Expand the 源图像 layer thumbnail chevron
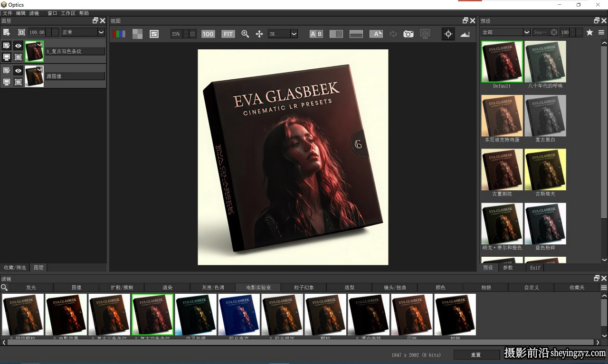608x364 pixels. coord(39,69)
